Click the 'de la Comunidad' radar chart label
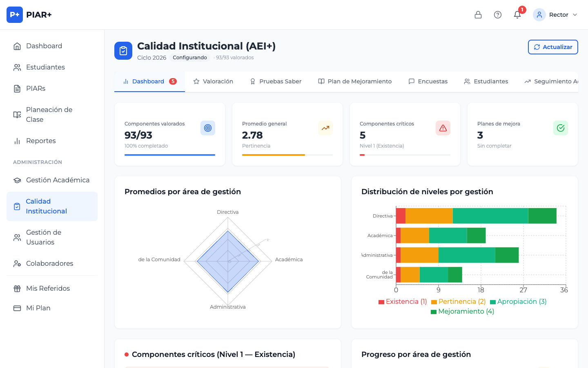 pyautogui.click(x=159, y=260)
